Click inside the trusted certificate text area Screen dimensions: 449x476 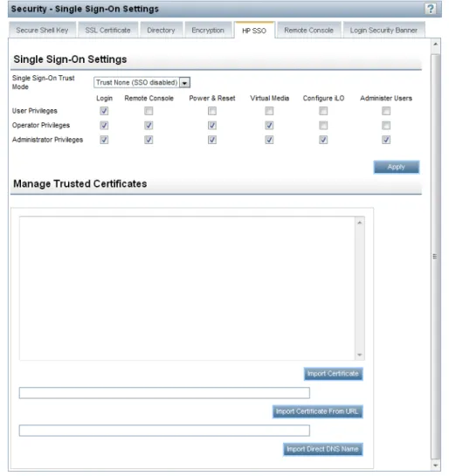click(187, 288)
